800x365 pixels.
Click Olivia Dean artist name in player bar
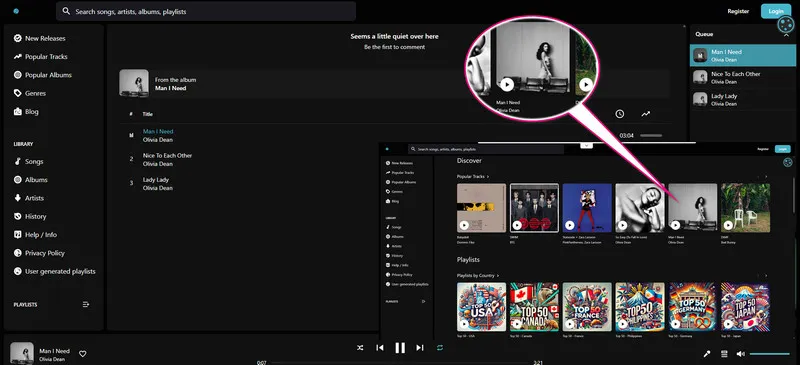pyautogui.click(x=52, y=359)
